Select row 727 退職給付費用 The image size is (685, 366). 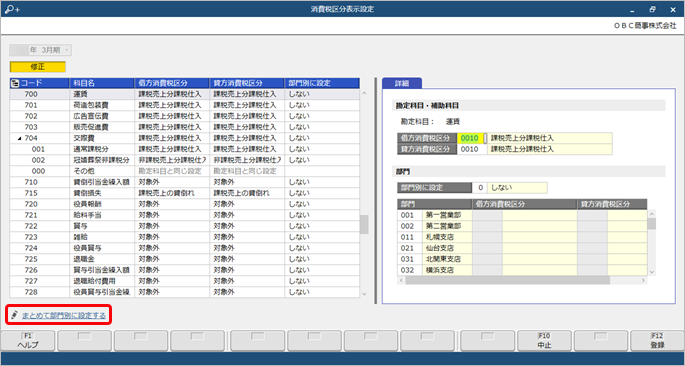coord(184,281)
